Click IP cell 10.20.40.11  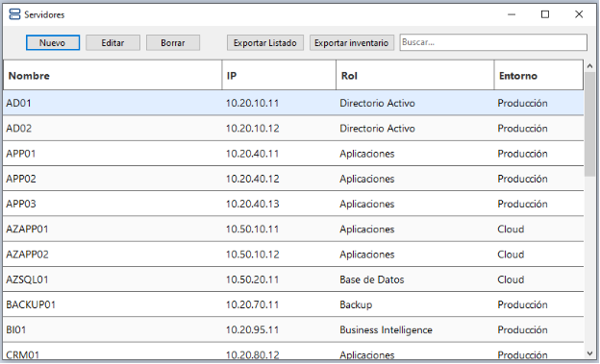click(x=253, y=154)
